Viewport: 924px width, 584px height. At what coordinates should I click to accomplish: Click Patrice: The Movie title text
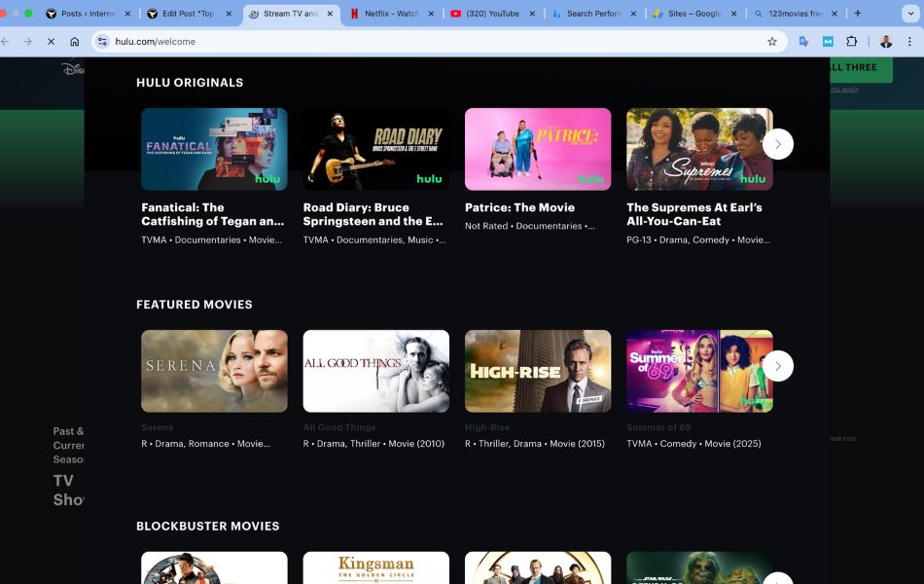coord(519,207)
